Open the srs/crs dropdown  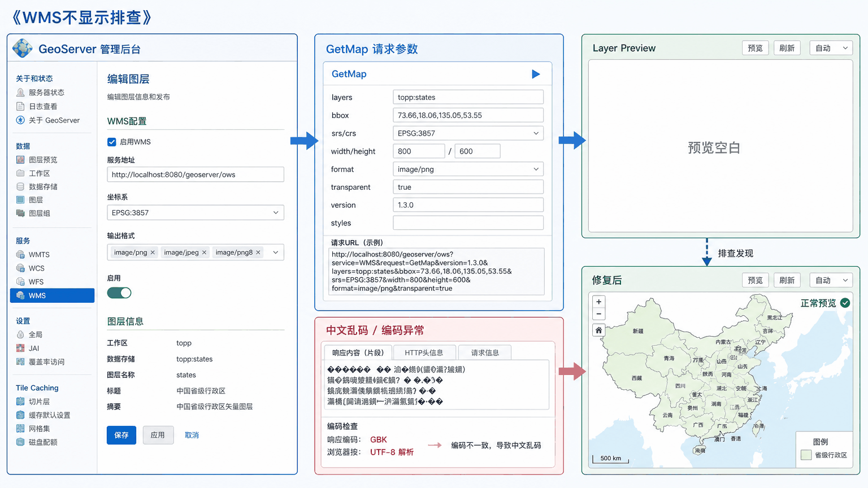[x=468, y=133]
